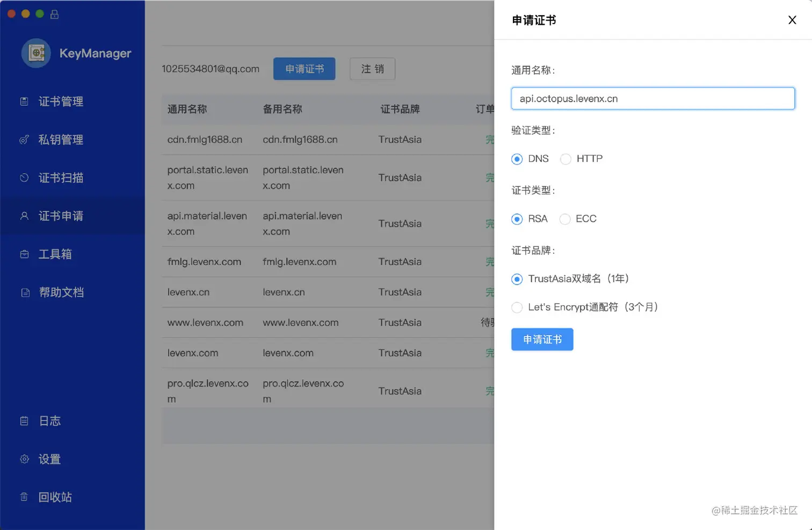Click the pro.qlcz.levenx.com common name cell

coord(208,391)
